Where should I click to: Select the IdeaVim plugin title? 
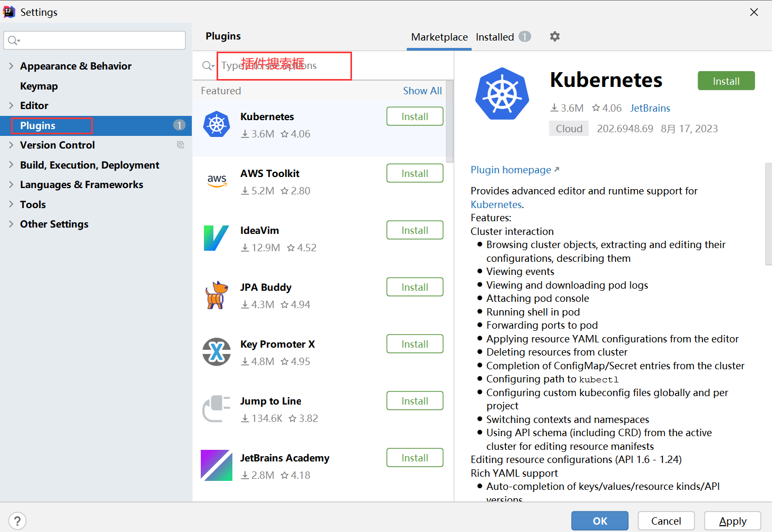[x=260, y=230]
